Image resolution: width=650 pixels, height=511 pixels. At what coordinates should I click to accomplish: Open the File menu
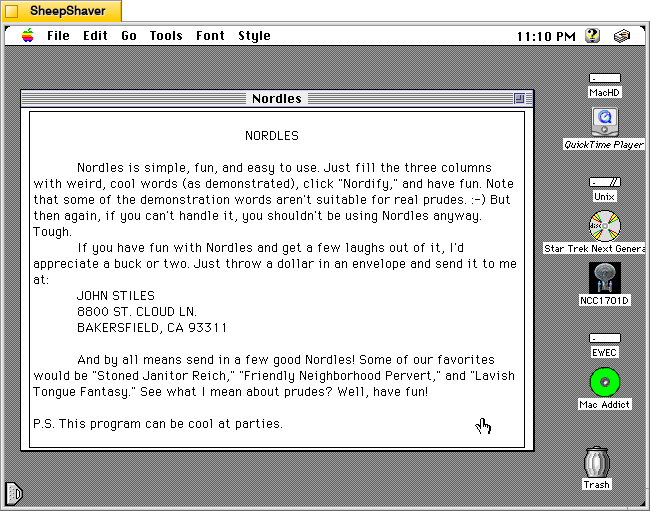(x=58, y=36)
